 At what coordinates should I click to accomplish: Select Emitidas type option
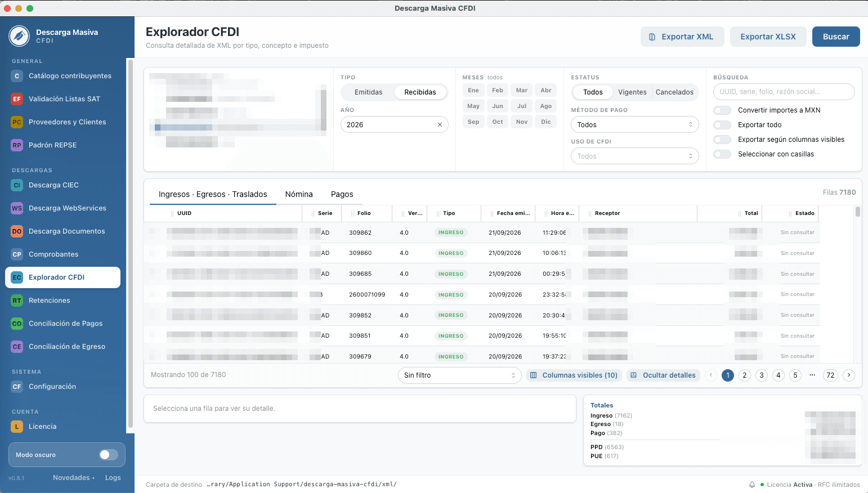[x=369, y=92]
